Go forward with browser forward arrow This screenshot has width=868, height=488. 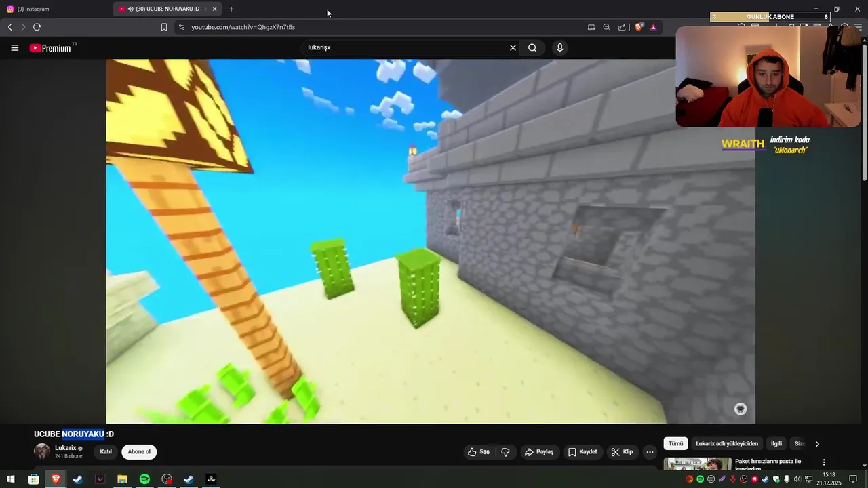tap(23, 27)
